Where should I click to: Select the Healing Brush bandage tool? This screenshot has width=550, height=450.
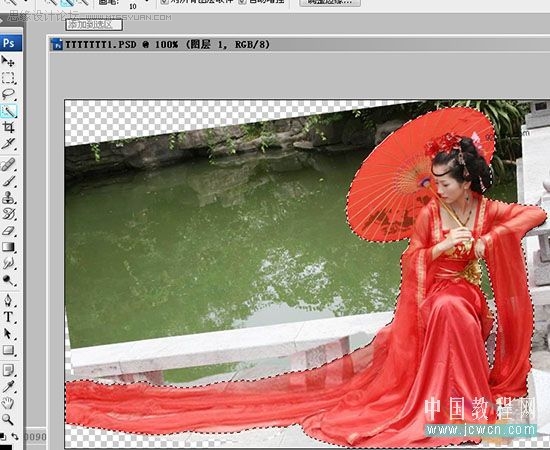point(8,164)
